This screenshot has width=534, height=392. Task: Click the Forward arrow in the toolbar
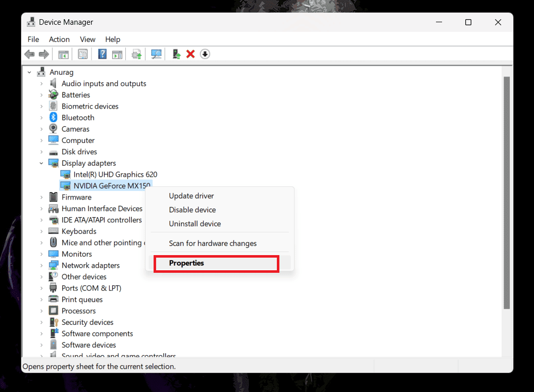44,54
